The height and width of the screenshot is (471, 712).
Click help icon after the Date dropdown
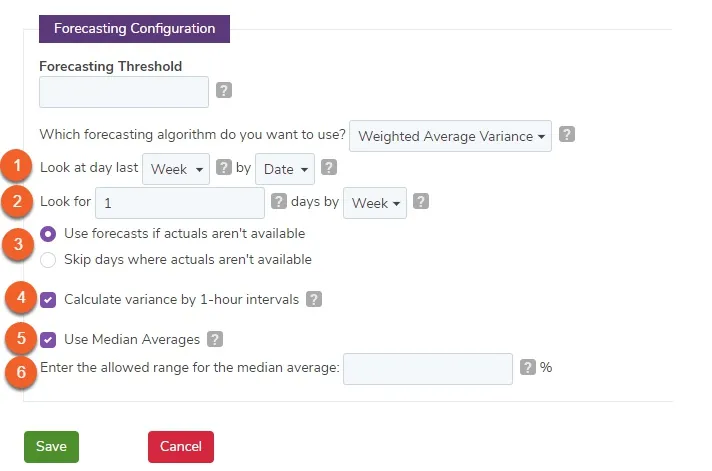(x=329, y=167)
